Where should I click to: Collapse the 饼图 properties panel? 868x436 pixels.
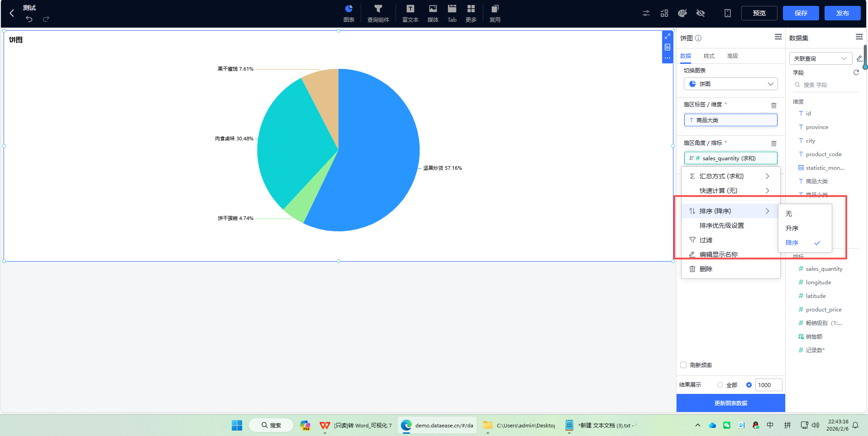pyautogui.click(x=778, y=37)
